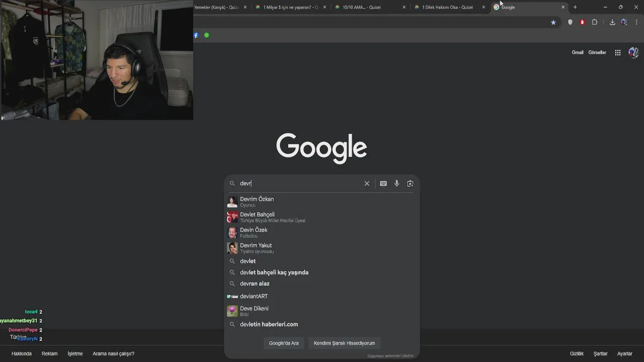Click Devrim Yakut's thumbnail photo

(x=232, y=248)
